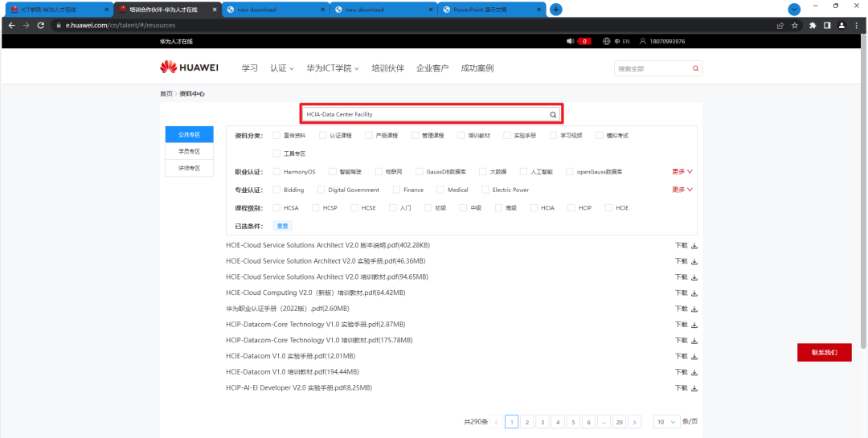The image size is (868, 438).
Task: Select the 公共专区 tab
Action: click(189, 134)
